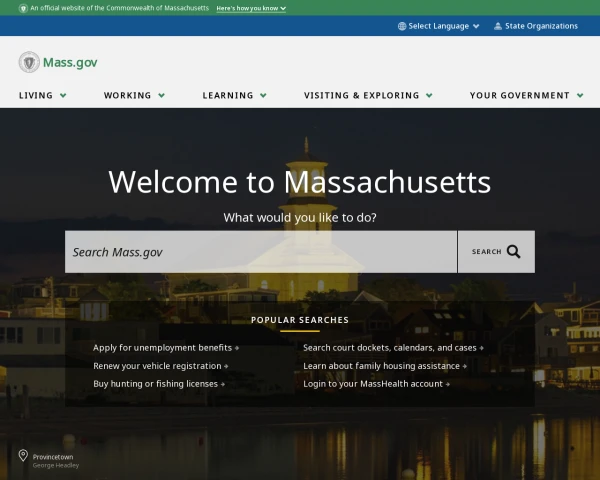Open Renew your vehicle registration link
This screenshot has height=480, width=600.
[x=161, y=366]
